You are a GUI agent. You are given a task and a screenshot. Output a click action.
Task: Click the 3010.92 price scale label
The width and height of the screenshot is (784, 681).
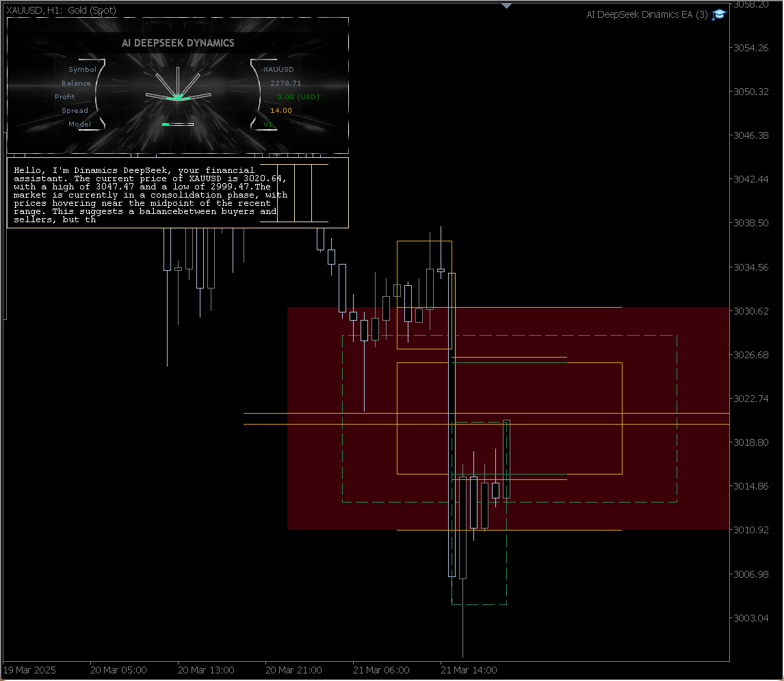tap(751, 530)
